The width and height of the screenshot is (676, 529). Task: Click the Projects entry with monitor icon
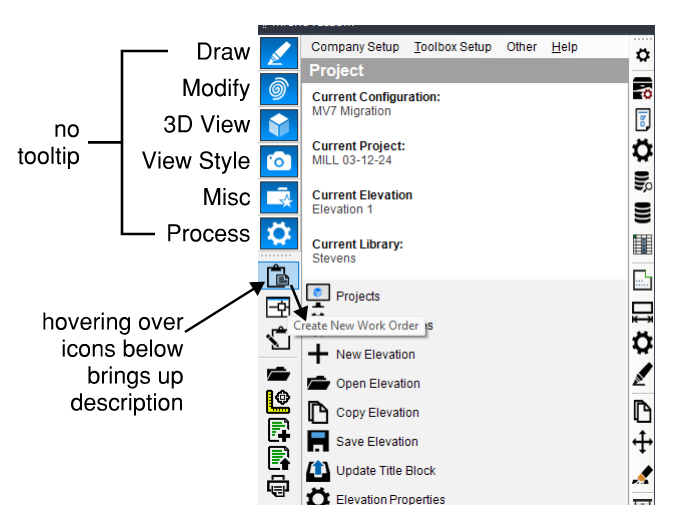[343, 295]
